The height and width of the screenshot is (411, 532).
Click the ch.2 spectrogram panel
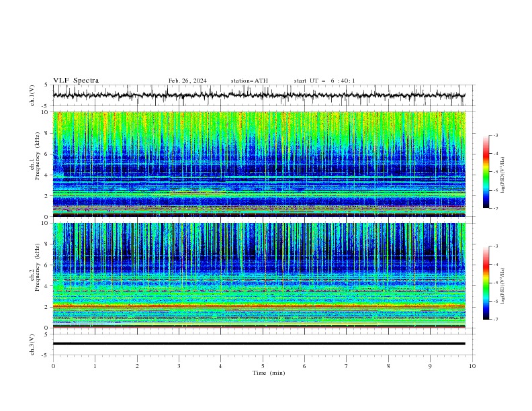(x=259, y=275)
